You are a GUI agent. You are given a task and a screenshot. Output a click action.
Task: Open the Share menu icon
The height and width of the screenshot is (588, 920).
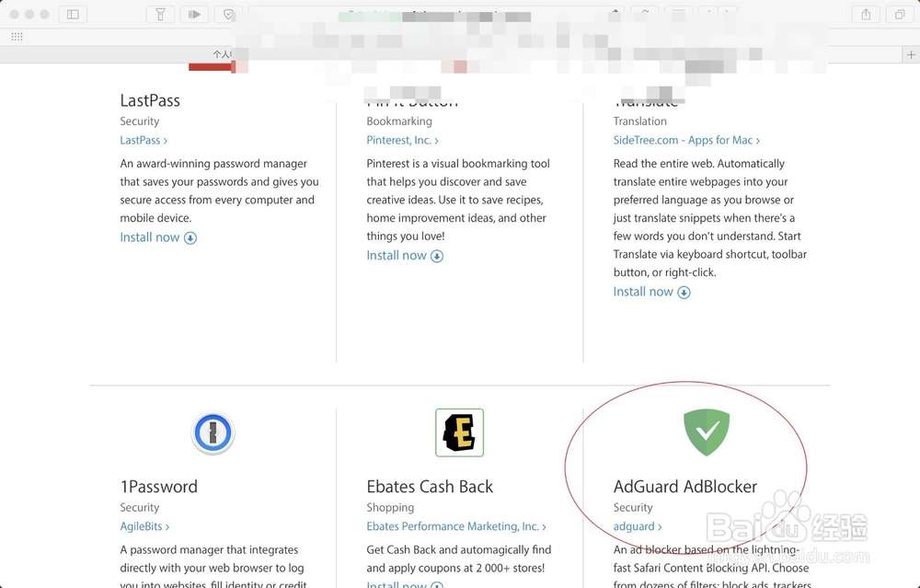pos(866,14)
